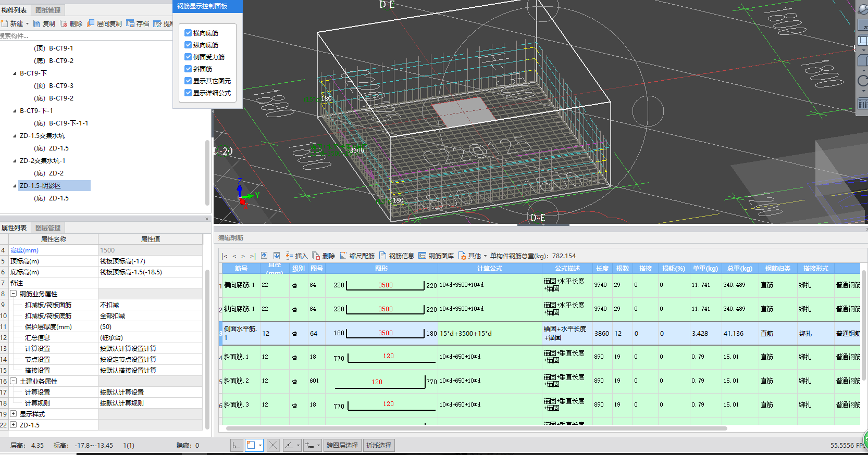Click the 总重(kg) column header
Viewport: 868px width, 455px height.
tap(740, 269)
